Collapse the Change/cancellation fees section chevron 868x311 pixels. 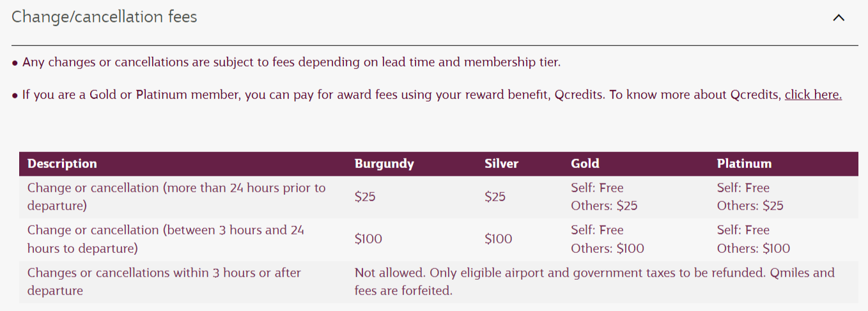(839, 18)
